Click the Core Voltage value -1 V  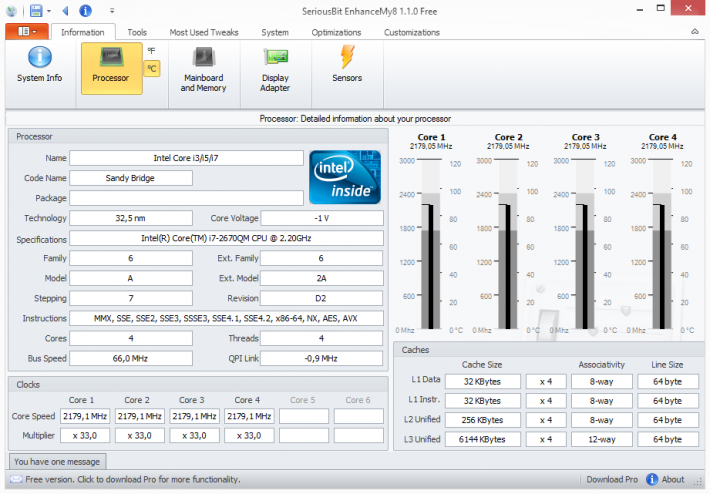[x=321, y=218]
